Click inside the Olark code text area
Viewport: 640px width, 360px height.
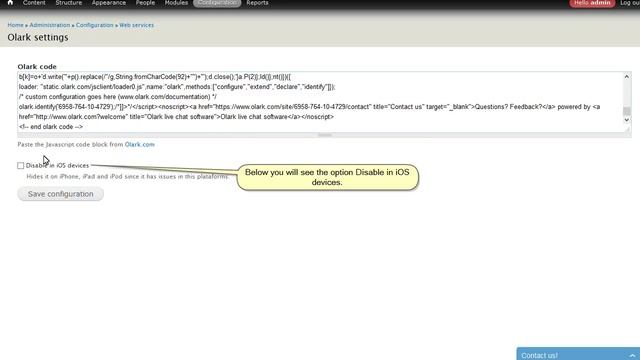point(320,102)
